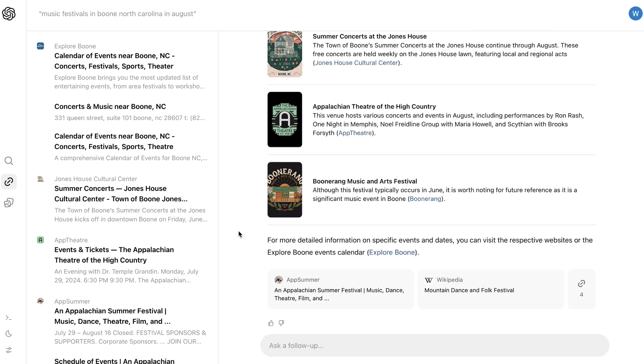Toggle dark mode moon icon
The height and width of the screenshot is (364, 644).
(x=9, y=334)
